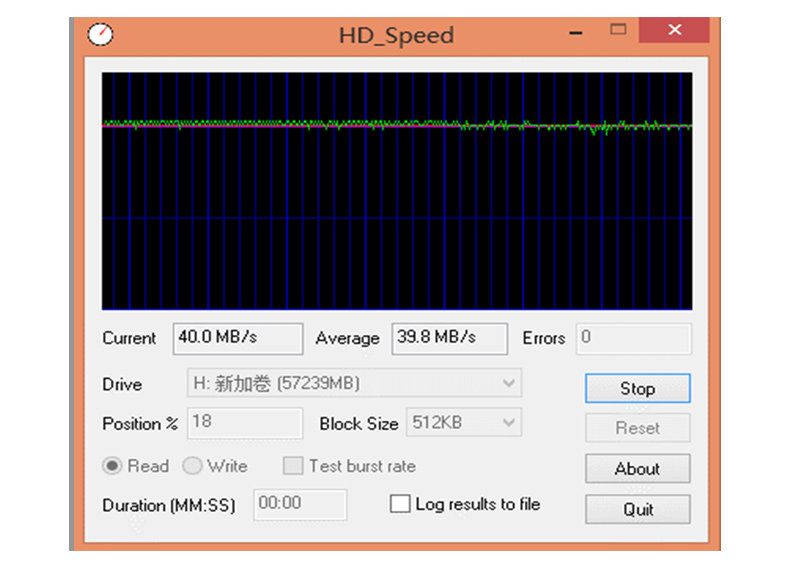Maximize the HD_Speed window
Screen dimensions: 790x570
[618, 30]
